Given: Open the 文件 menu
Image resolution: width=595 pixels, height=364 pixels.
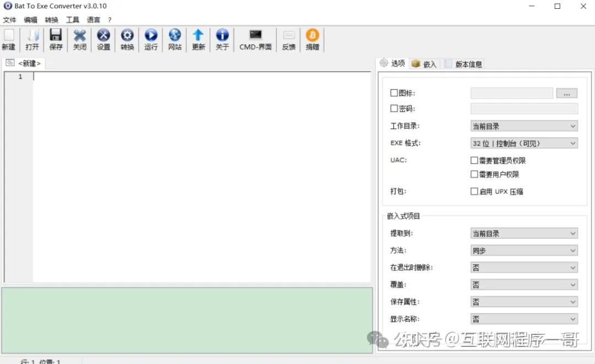Looking at the screenshot, I should click(9, 20).
